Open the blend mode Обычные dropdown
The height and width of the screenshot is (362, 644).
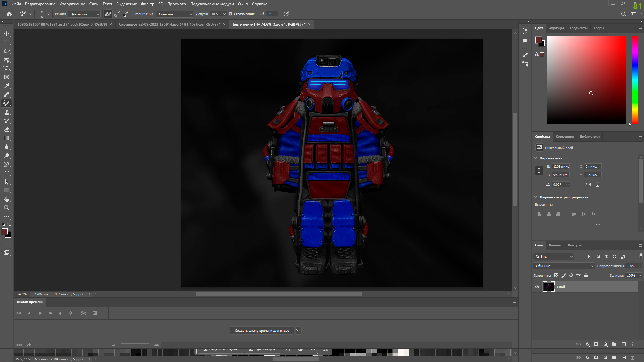pos(563,266)
